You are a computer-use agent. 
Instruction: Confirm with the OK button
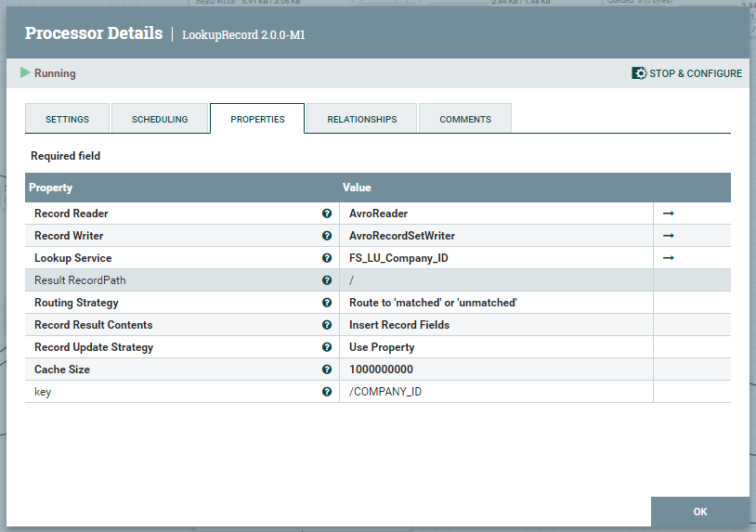700,512
